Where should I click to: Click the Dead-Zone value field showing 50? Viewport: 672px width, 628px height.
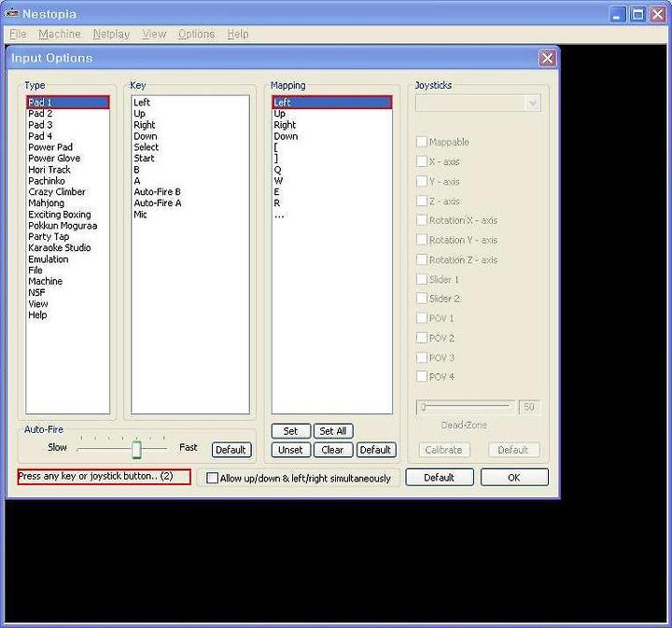529,407
